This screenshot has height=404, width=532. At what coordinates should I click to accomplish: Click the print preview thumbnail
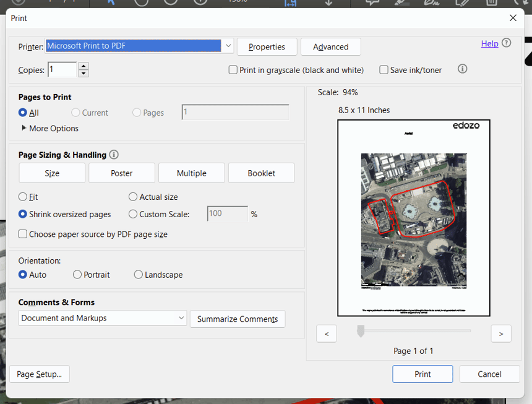point(414,218)
